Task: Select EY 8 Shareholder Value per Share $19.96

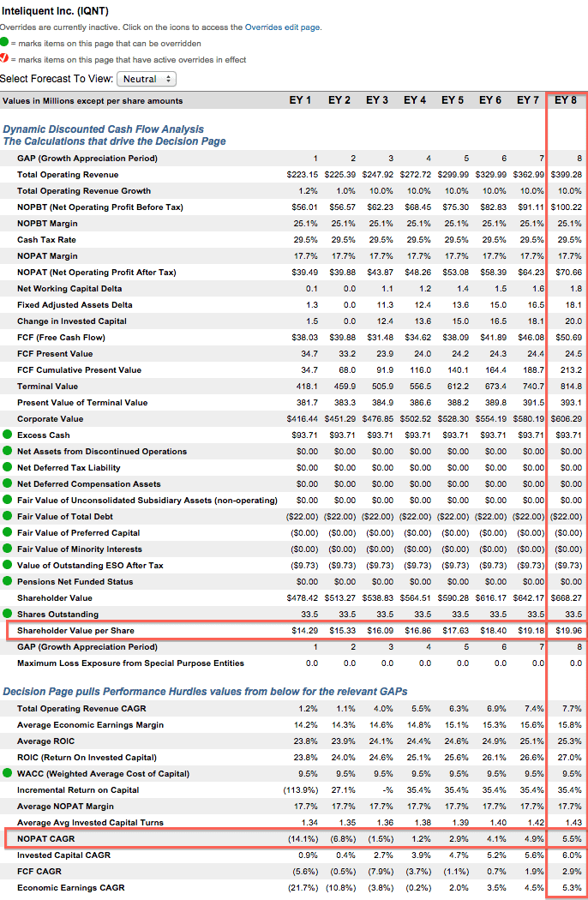Action: click(568, 630)
